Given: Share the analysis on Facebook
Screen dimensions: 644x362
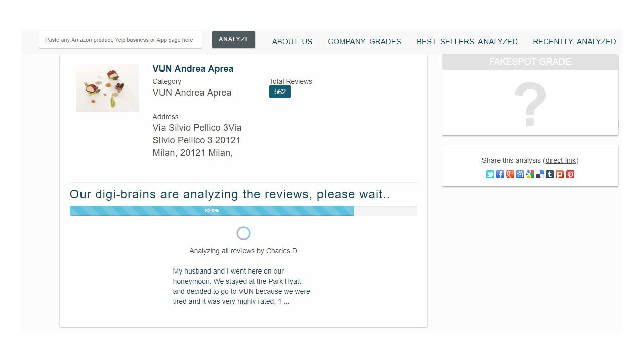Looking at the screenshot, I should coord(500,174).
